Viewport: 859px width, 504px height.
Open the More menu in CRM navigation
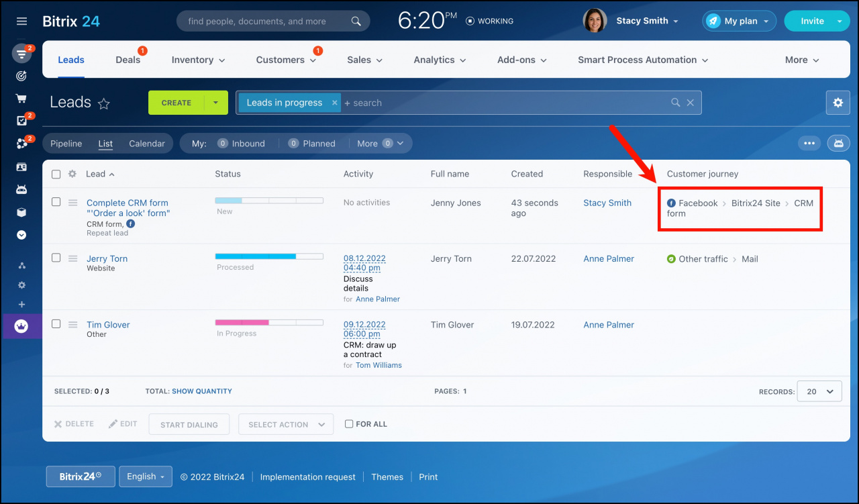[x=802, y=60]
